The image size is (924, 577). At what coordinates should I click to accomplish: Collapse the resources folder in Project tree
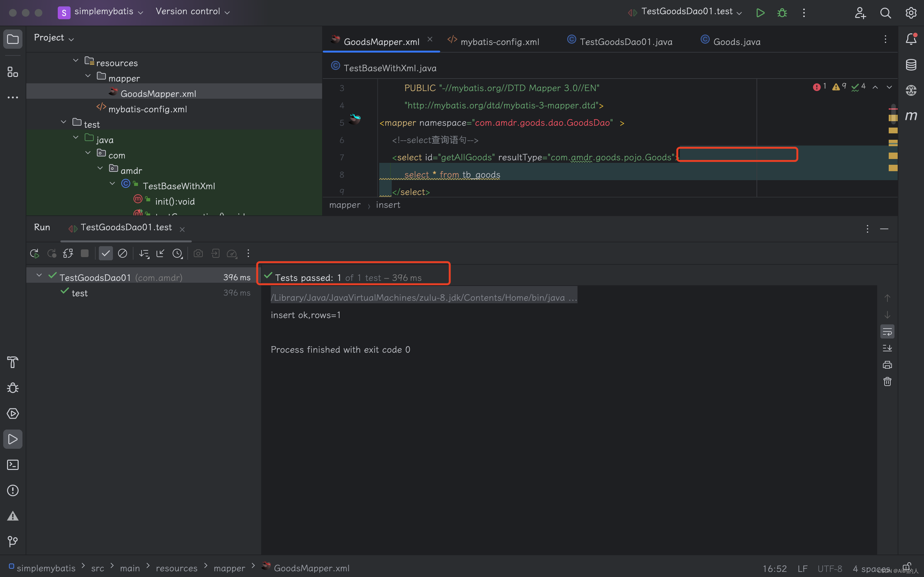click(75, 60)
